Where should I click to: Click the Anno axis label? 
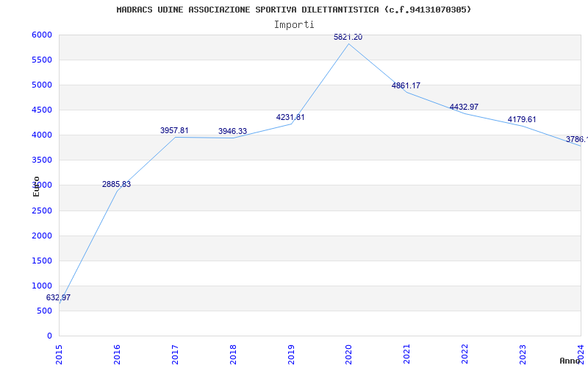(571, 361)
